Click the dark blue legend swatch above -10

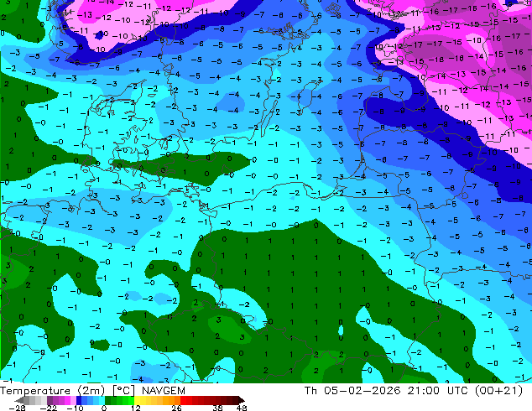pos(79,400)
